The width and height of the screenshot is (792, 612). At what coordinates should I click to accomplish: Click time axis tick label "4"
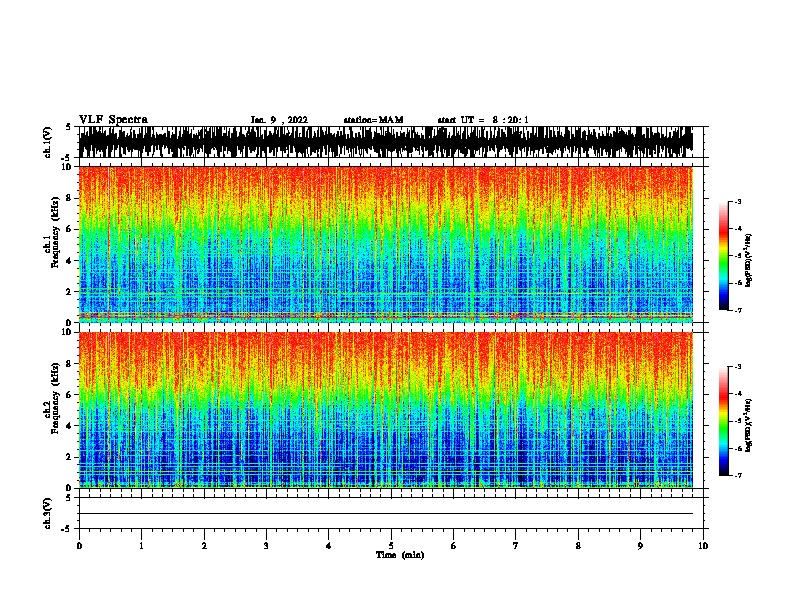click(x=329, y=546)
